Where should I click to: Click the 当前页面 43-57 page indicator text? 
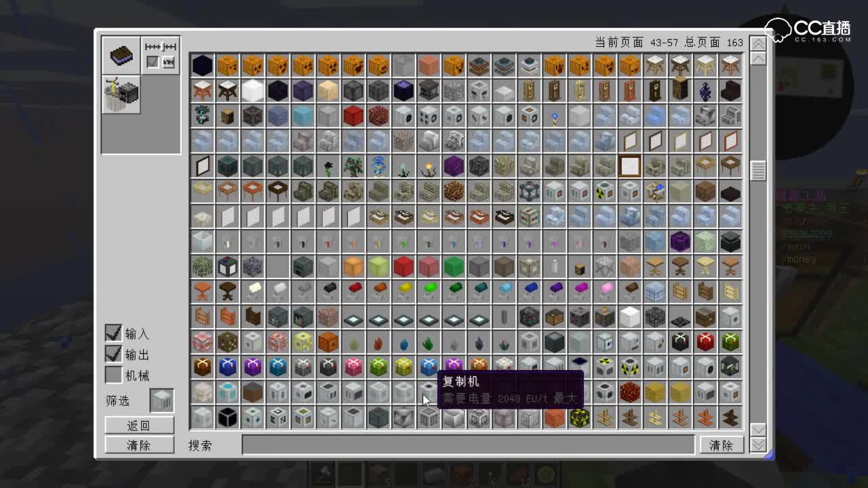pyautogui.click(x=637, y=42)
